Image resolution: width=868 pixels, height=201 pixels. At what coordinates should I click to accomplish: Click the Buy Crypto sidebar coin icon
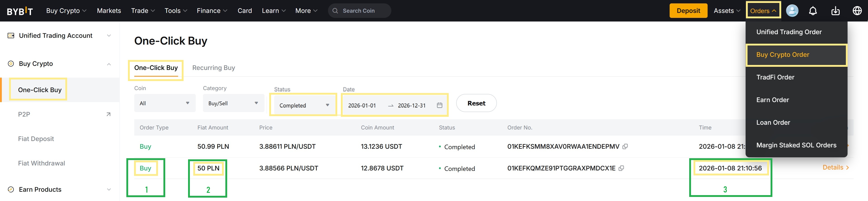(11, 64)
